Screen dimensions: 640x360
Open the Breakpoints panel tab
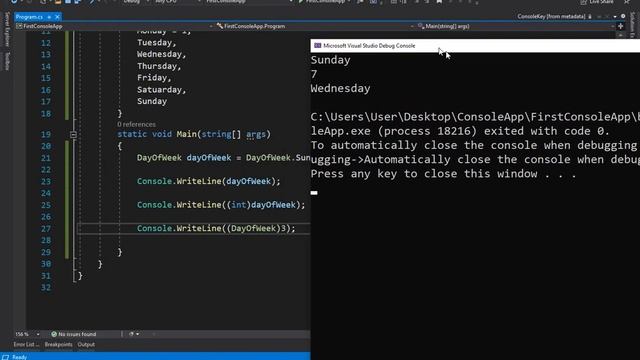pyautogui.click(x=58, y=344)
